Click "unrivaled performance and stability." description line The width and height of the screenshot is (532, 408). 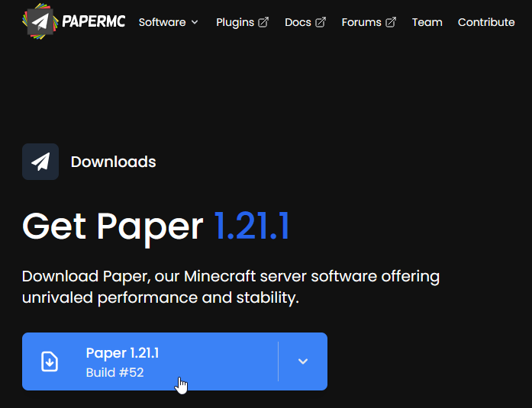tap(160, 297)
